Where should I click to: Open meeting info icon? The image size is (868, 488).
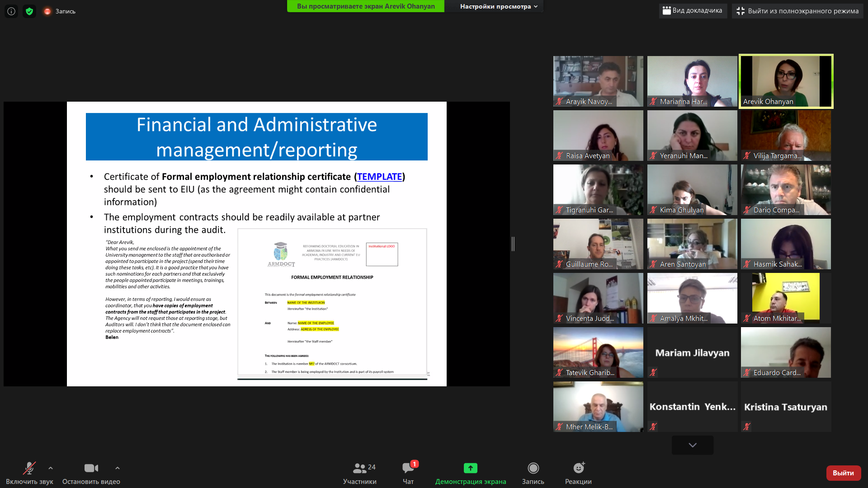pos(11,11)
